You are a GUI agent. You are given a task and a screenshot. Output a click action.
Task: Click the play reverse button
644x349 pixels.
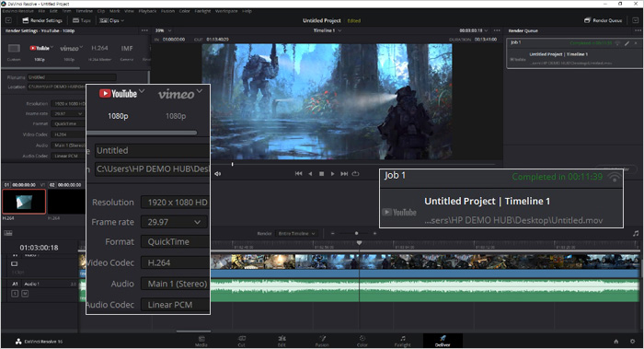[310, 174]
